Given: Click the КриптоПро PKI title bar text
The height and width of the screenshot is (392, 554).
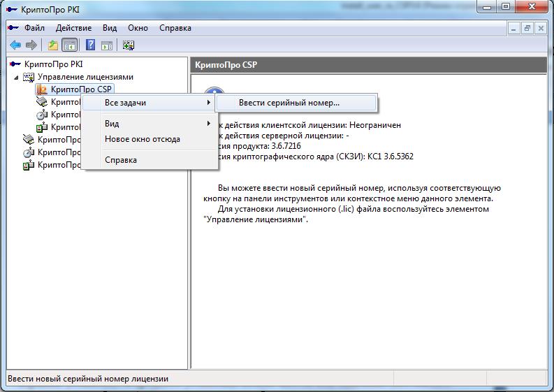Looking at the screenshot, I should pyautogui.click(x=50, y=10).
